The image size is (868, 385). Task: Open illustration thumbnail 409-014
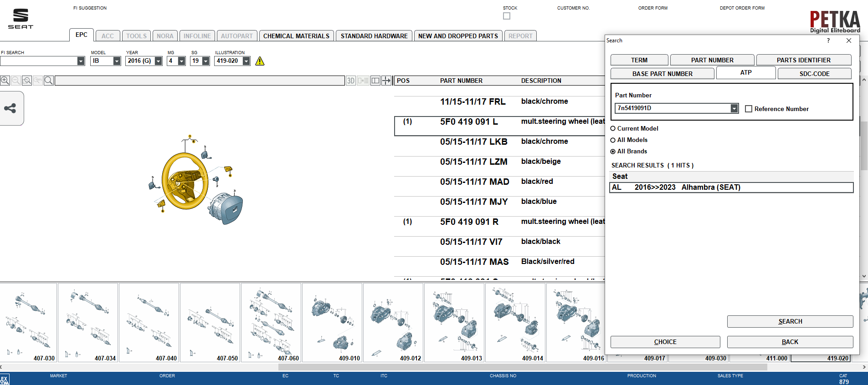tap(515, 323)
